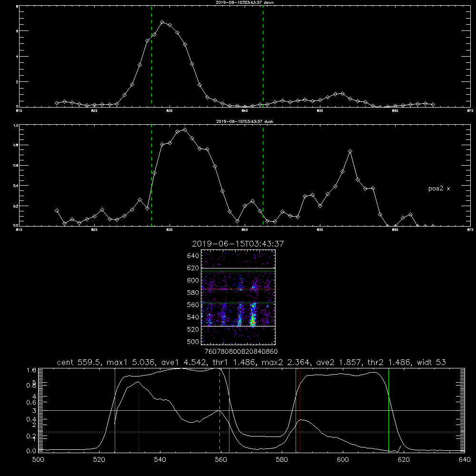Click the '620' x-axis label of bottom plot
Image resolution: width=476 pixels, height=476 pixels.
(x=404, y=460)
